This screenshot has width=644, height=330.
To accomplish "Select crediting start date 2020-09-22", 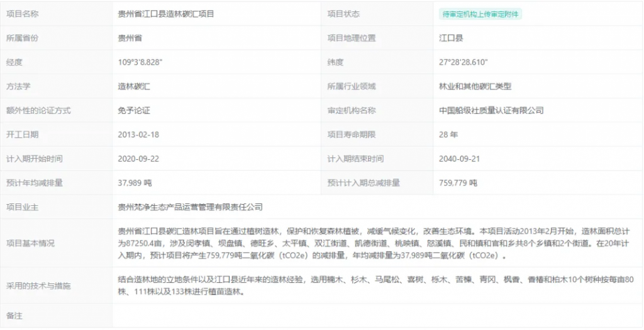I will [138, 159].
